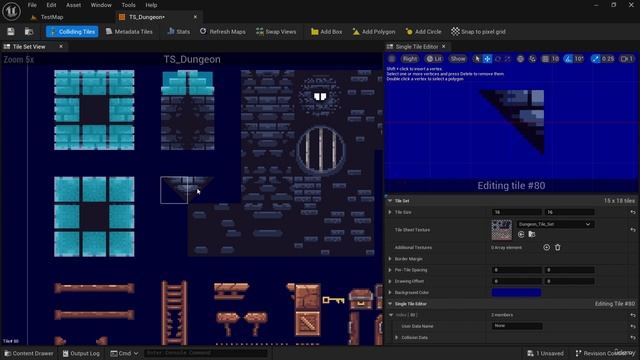Open rotation snap 10° dropdown
The height and width of the screenshot is (360, 640).
[579, 59]
